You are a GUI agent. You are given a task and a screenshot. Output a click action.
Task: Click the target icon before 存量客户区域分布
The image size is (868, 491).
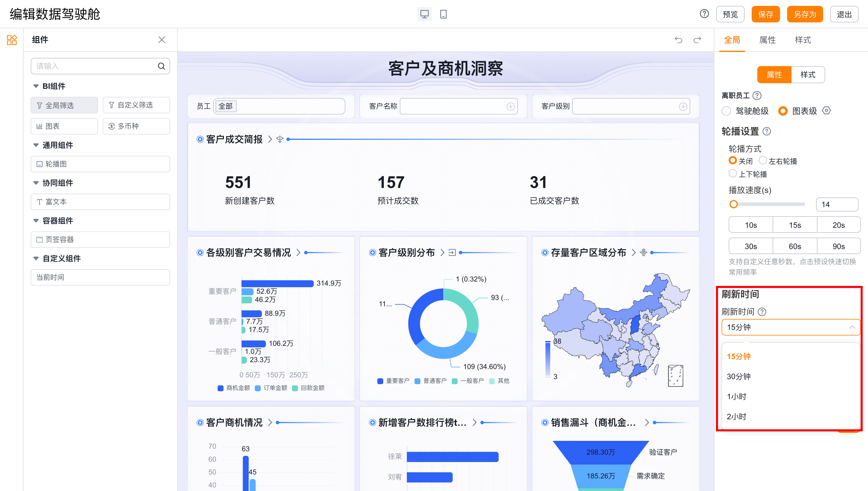pos(545,253)
